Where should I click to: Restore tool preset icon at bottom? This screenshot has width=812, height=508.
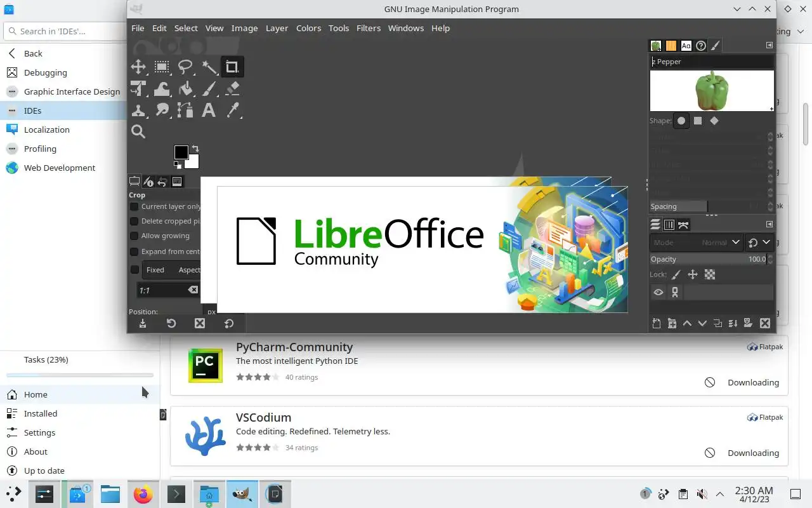click(x=171, y=323)
